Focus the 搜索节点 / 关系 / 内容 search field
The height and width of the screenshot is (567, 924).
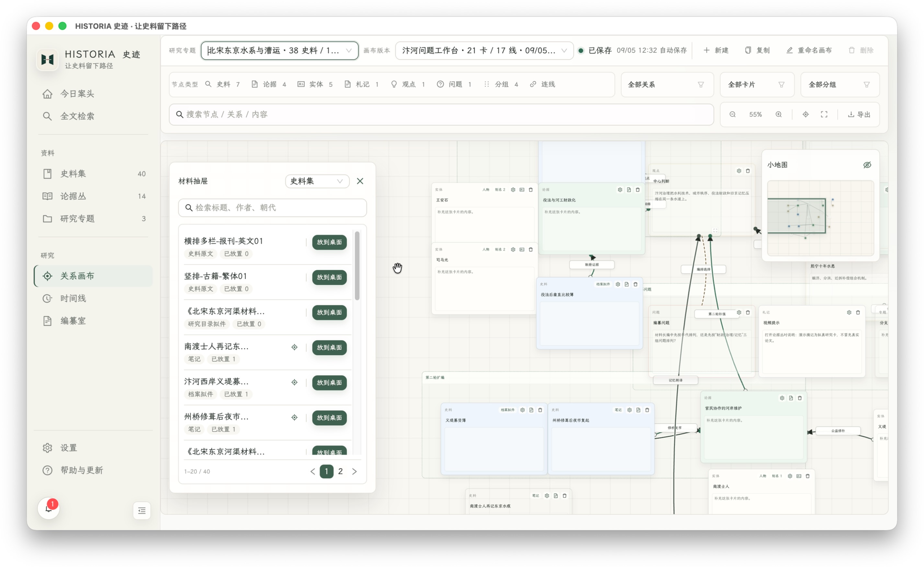tap(441, 114)
